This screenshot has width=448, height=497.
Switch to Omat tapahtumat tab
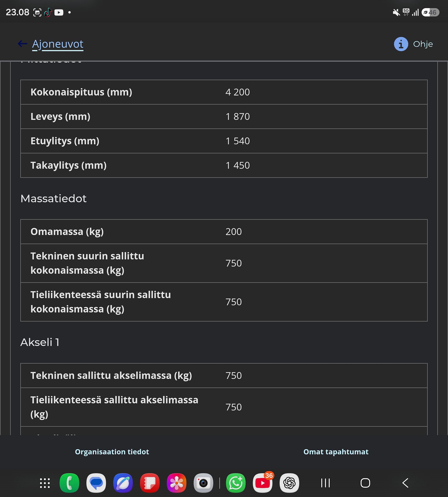[336, 452]
